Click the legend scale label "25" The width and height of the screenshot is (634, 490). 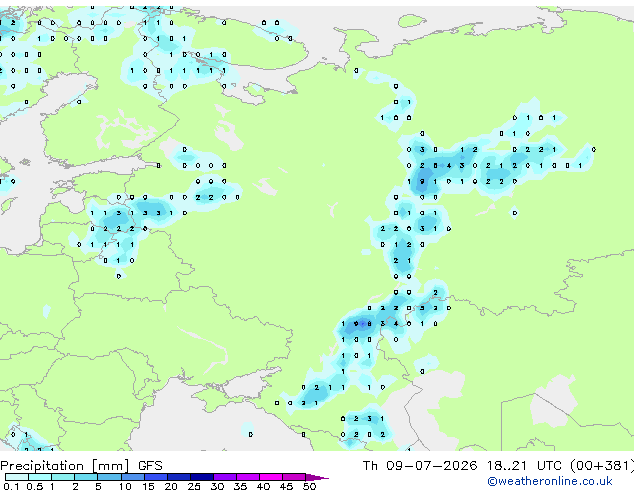(x=194, y=486)
